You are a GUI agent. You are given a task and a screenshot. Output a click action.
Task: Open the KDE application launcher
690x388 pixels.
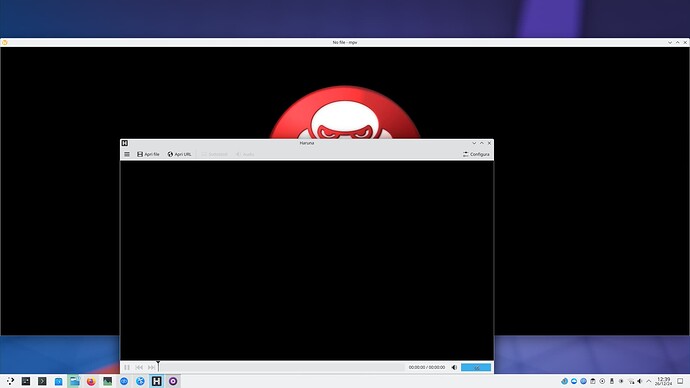point(10,381)
